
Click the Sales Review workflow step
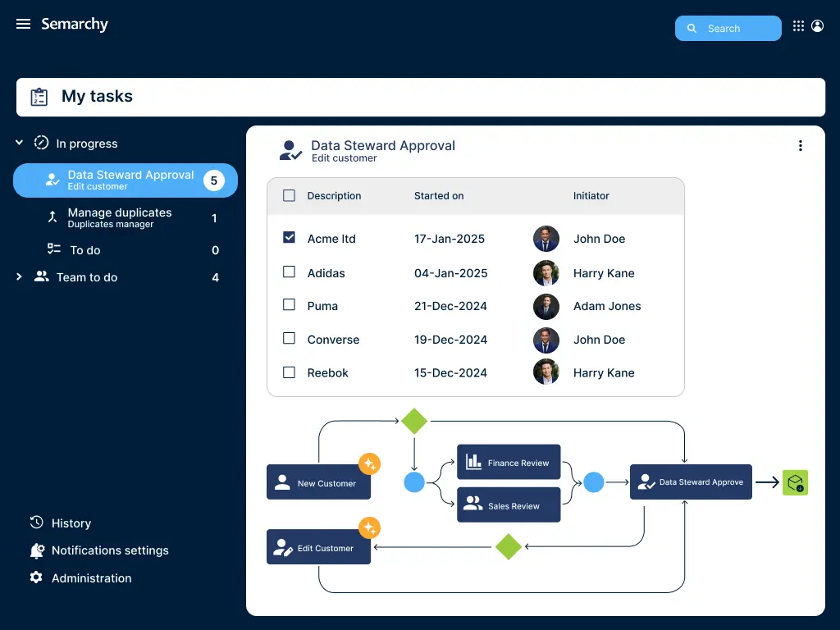(x=509, y=504)
